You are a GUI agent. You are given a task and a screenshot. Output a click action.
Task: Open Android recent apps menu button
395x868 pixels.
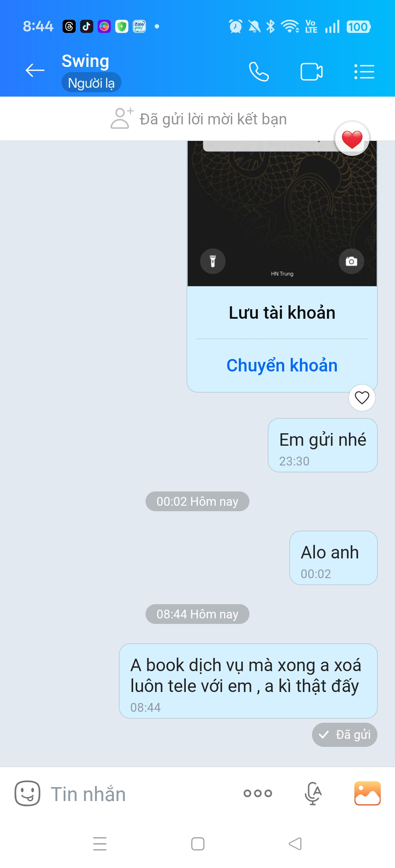pos(100,844)
